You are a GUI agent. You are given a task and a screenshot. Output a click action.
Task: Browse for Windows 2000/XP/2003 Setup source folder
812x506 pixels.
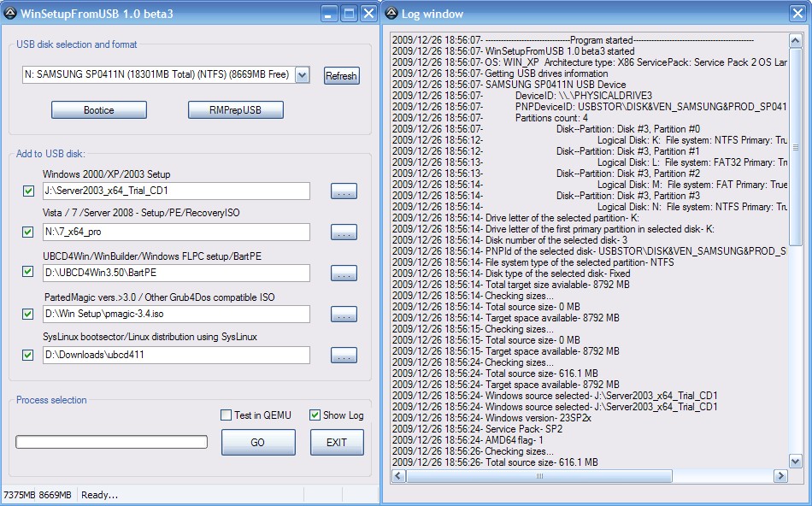(x=344, y=191)
